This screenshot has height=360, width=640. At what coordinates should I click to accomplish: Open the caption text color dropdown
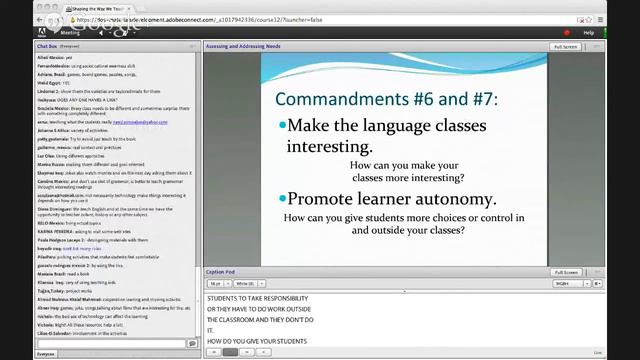(x=249, y=283)
